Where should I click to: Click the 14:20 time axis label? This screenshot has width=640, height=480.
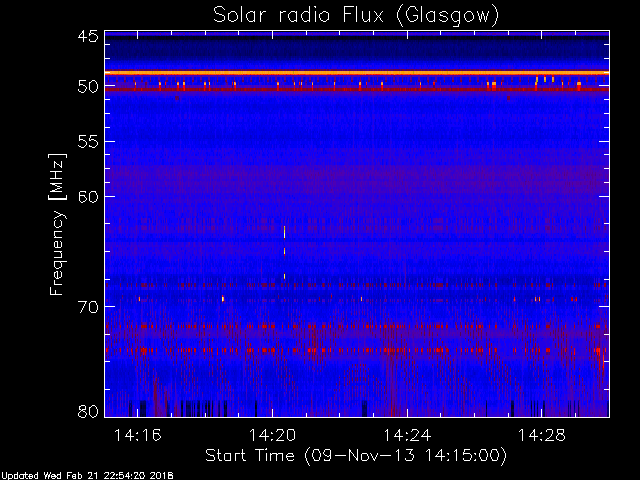pyautogui.click(x=272, y=435)
